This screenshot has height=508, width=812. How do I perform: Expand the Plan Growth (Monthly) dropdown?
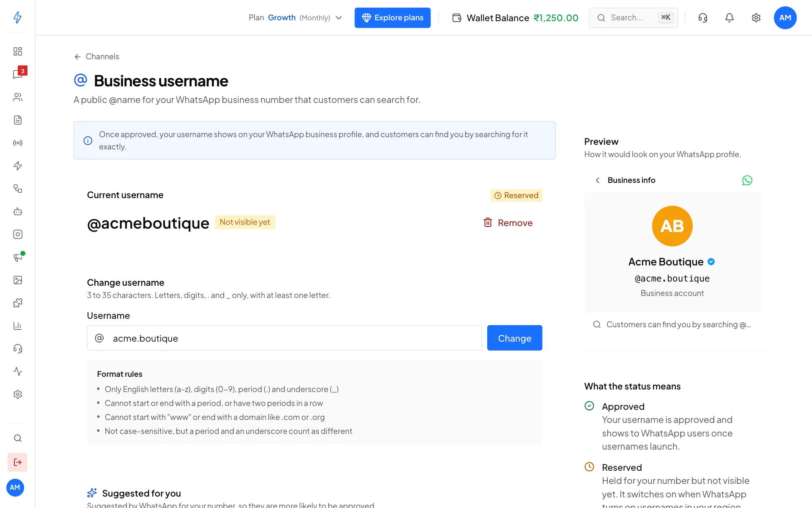[x=295, y=18]
